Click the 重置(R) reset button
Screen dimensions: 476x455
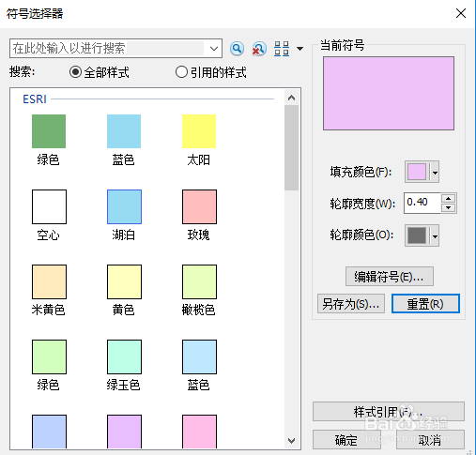click(425, 303)
